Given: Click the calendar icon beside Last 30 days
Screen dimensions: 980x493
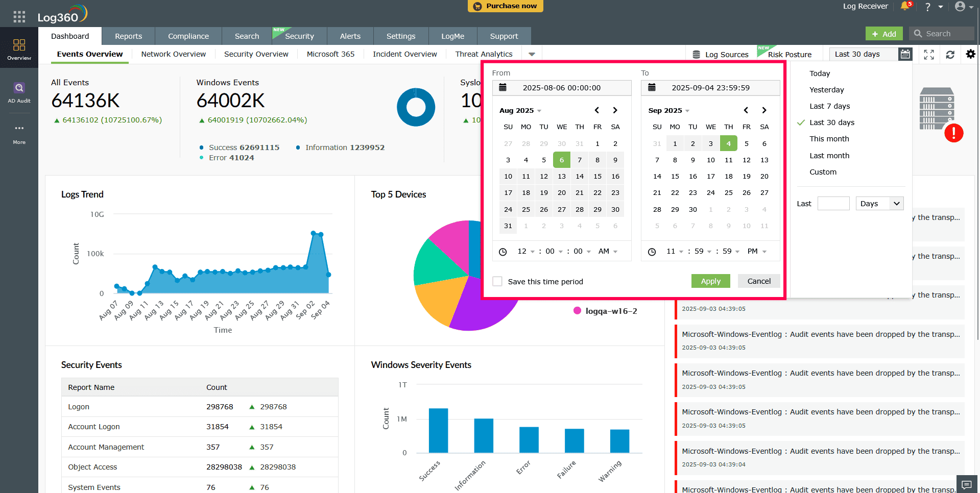Looking at the screenshot, I should pos(905,54).
